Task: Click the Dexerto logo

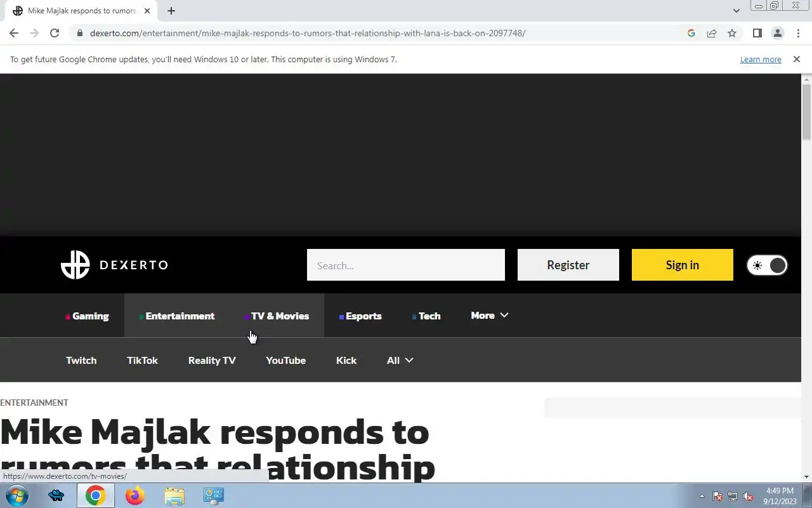Action: [114, 265]
